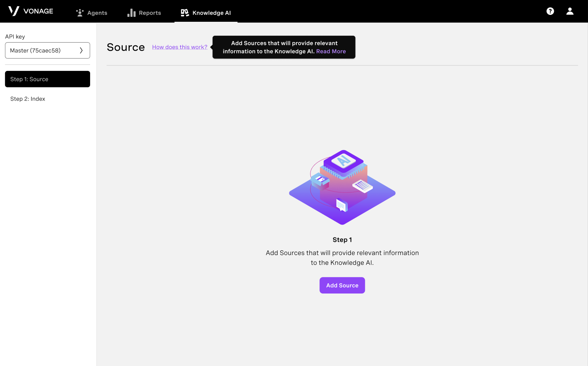Expand the API key chevron arrow

click(x=81, y=51)
